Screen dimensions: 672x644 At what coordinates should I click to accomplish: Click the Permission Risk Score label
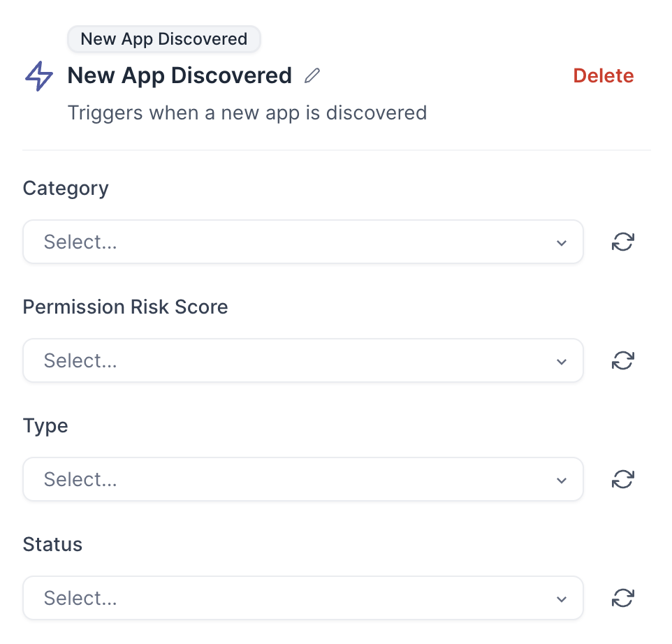point(125,307)
